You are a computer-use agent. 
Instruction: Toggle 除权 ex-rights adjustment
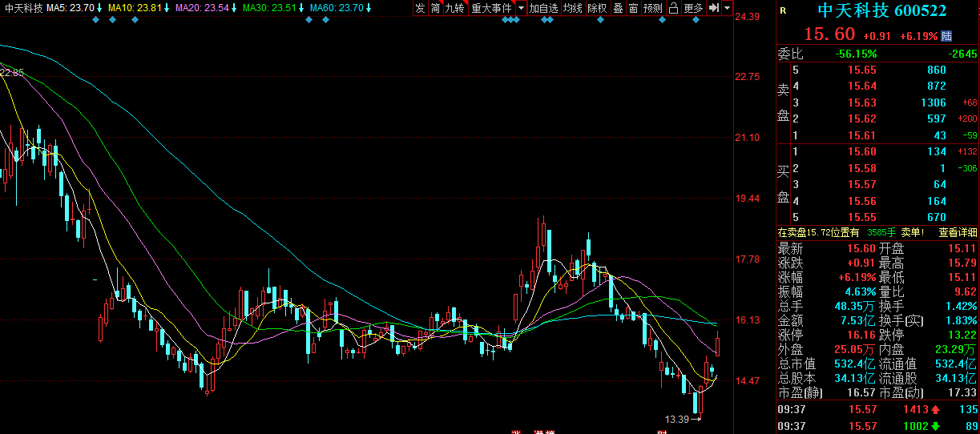pos(597,8)
